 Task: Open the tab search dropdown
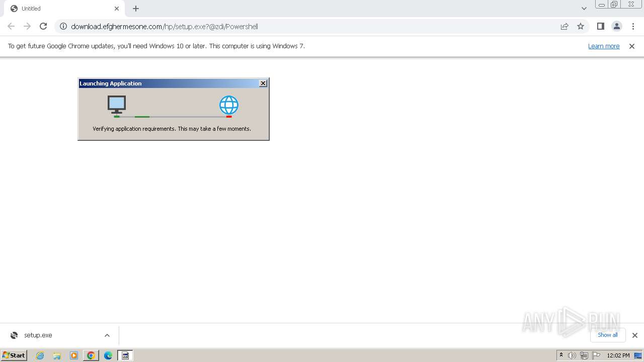point(584,9)
